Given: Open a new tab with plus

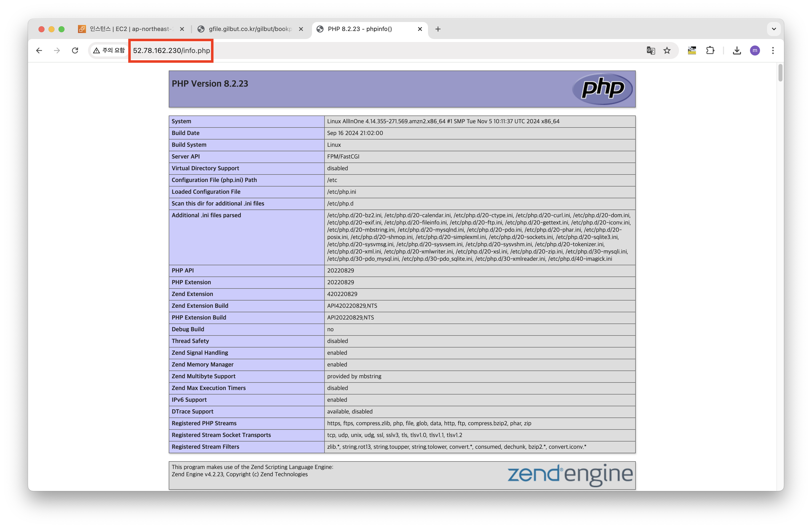Looking at the screenshot, I should (438, 29).
